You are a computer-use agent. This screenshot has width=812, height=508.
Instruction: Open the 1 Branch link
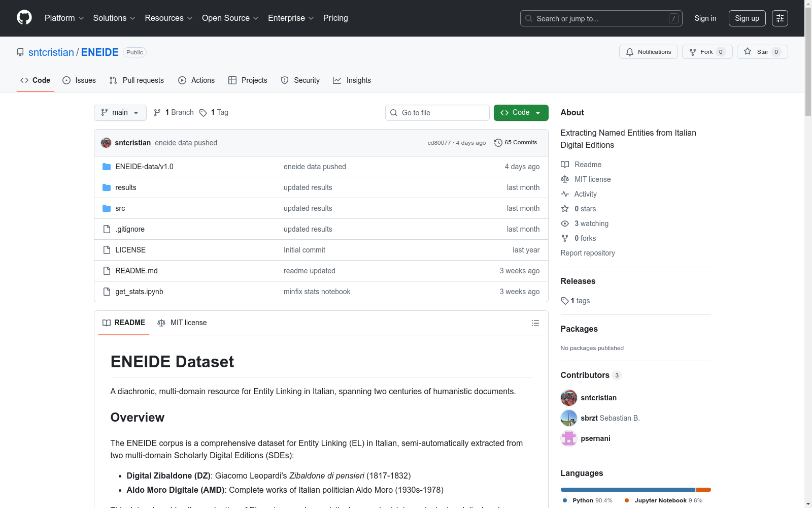pyautogui.click(x=174, y=113)
